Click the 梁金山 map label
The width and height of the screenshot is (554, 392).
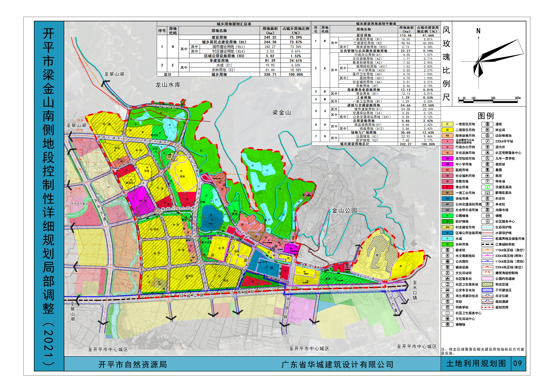282,113
